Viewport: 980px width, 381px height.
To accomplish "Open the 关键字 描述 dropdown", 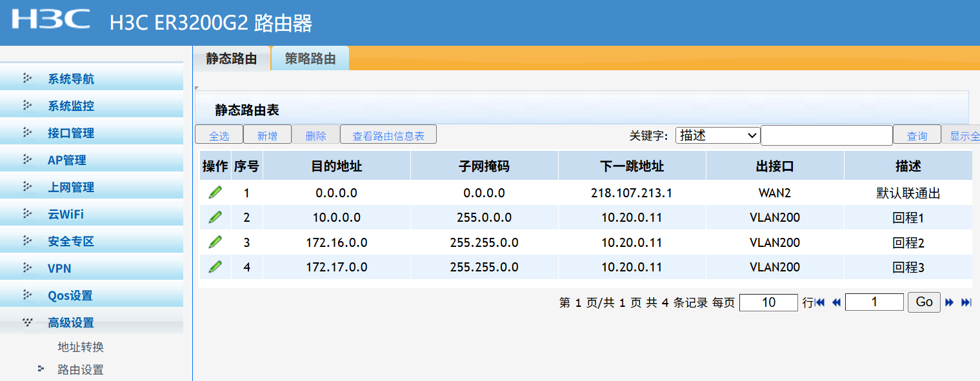I will click(x=717, y=135).
